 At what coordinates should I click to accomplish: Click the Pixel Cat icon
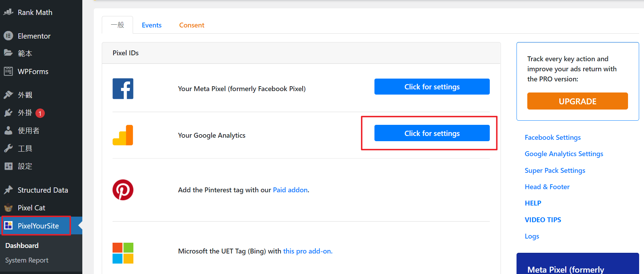click(x=8, y=208)
